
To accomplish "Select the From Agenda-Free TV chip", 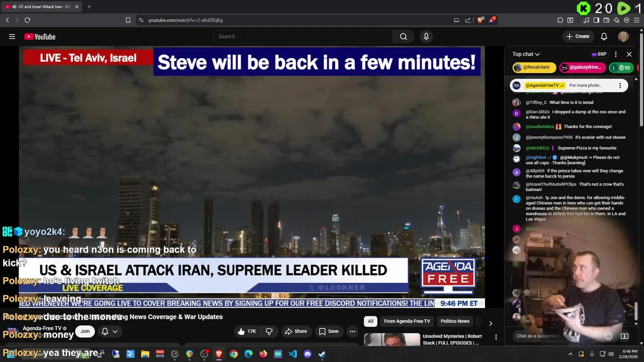I will [407, 321].
